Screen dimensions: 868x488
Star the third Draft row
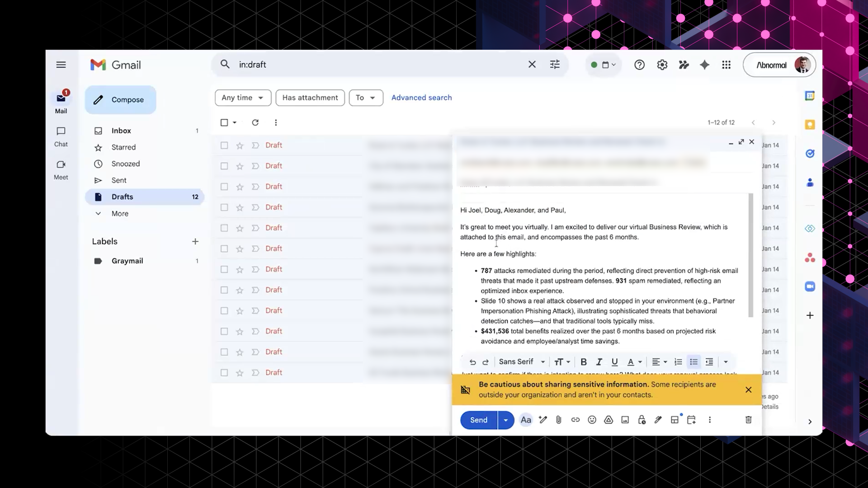(240, 187)
